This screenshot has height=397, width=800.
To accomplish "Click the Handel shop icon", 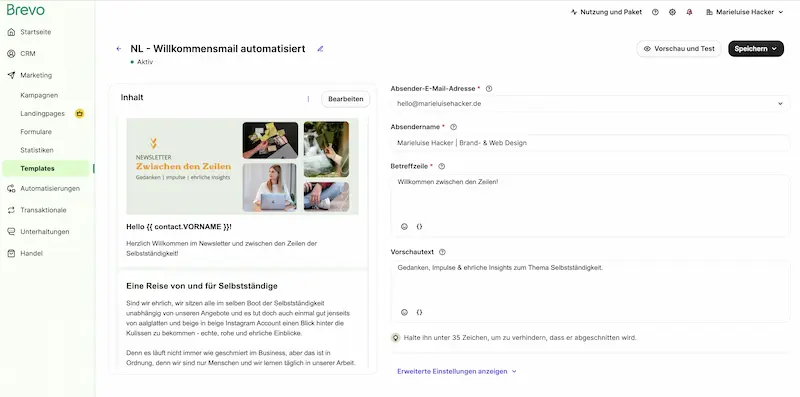I will (11, 253).
